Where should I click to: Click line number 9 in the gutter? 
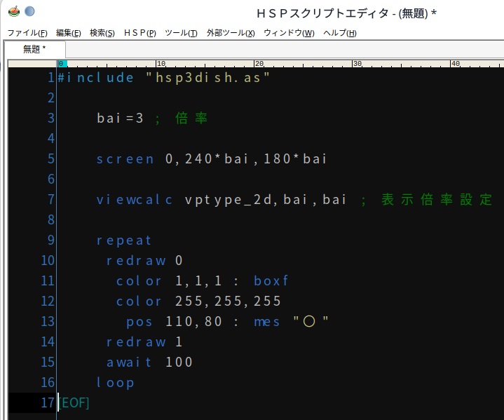pos(50,240)
